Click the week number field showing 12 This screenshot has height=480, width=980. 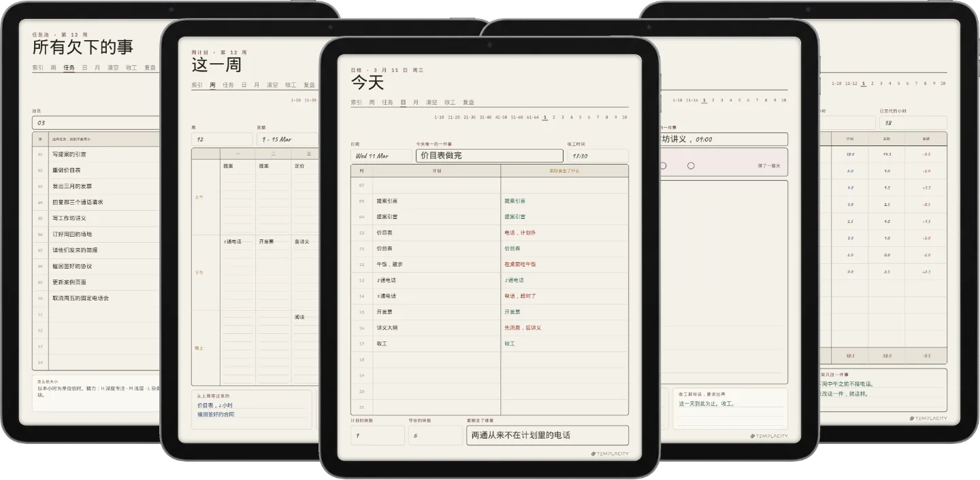click(222, 139)
